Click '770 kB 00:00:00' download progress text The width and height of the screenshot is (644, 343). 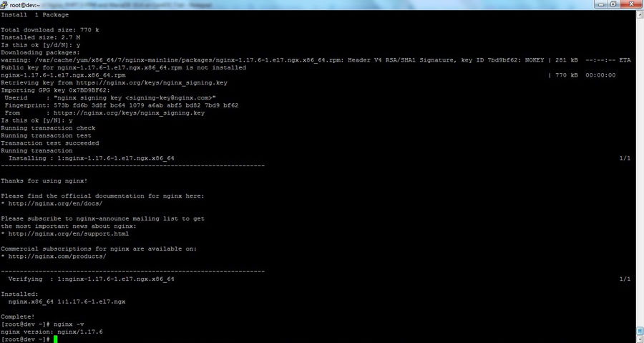click(585, 75)
